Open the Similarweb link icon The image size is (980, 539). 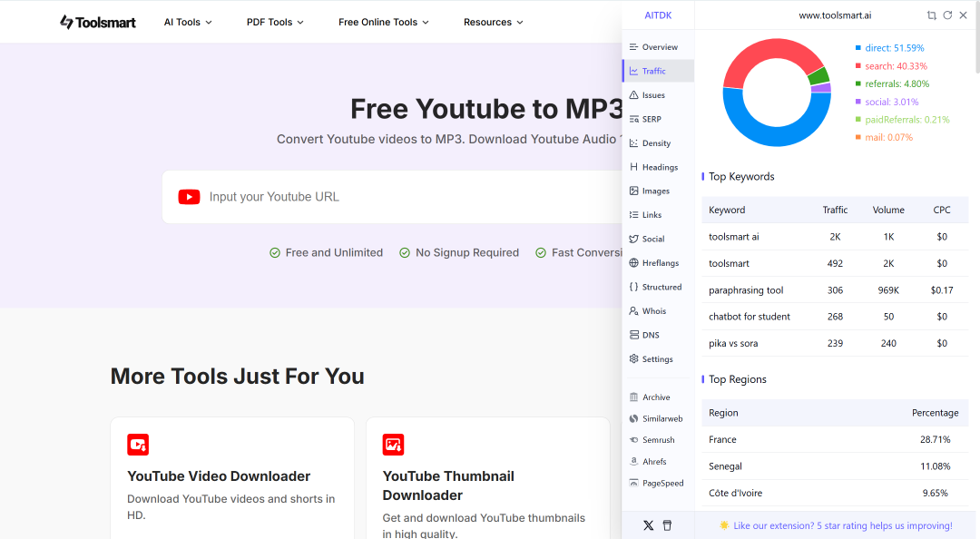(x=633, y=418)
